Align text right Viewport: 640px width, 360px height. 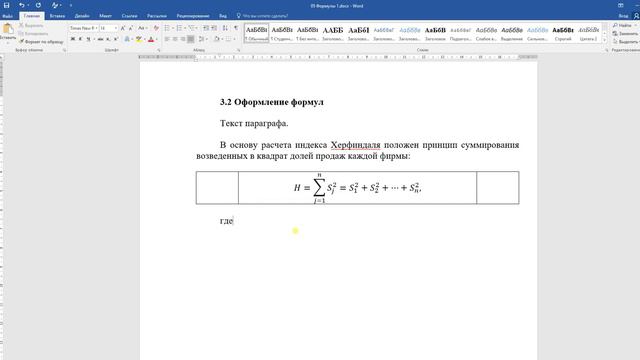point(183,39)
